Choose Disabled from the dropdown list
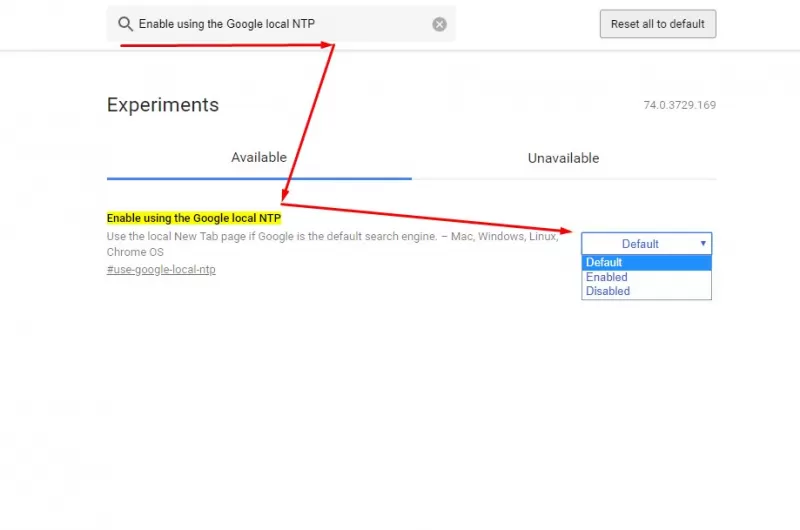Image resolution: width=800 pixels, height=530 pixels. pyautogui.click(x=646, y=291)
